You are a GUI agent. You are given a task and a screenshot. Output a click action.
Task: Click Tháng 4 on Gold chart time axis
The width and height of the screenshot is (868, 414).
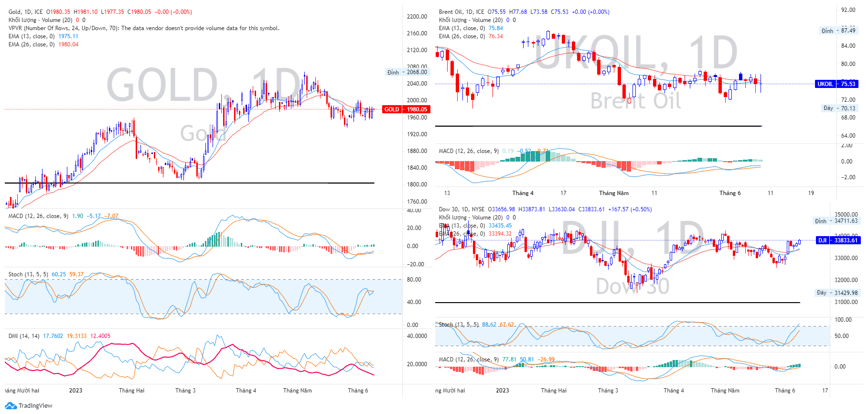(246, 391)
